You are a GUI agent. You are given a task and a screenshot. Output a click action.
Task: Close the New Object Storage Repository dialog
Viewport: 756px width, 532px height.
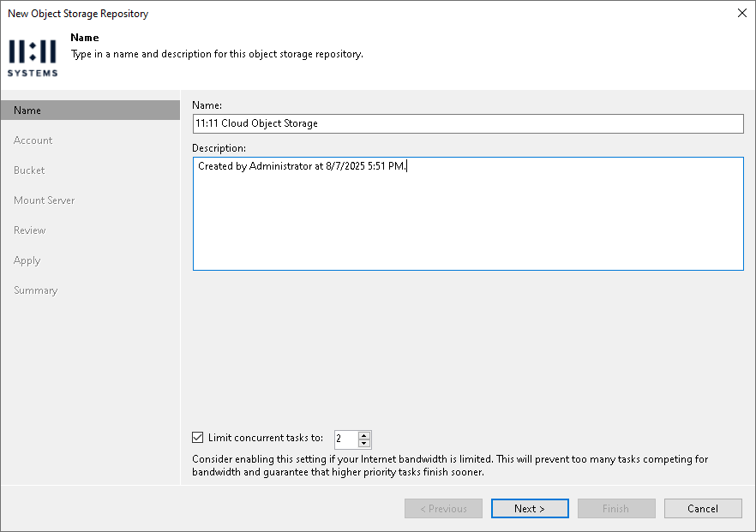pos(742,13)
